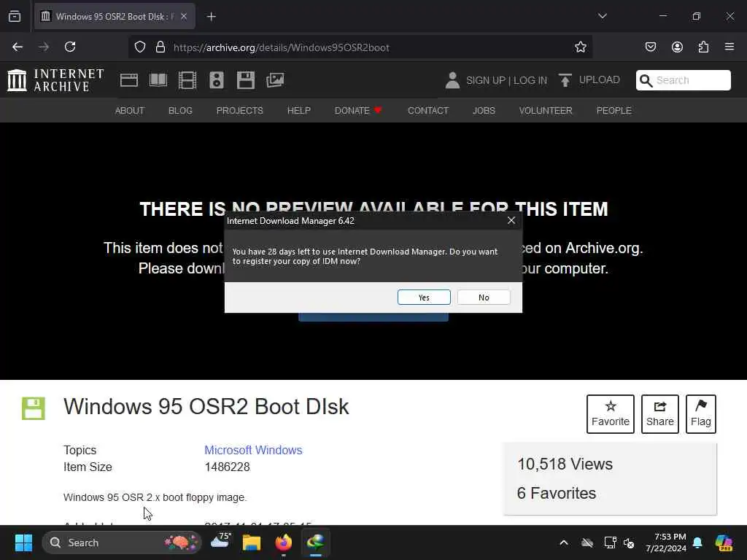
Task: Open the Pocket save icon in toolbar
Action: tap(650, 47)
